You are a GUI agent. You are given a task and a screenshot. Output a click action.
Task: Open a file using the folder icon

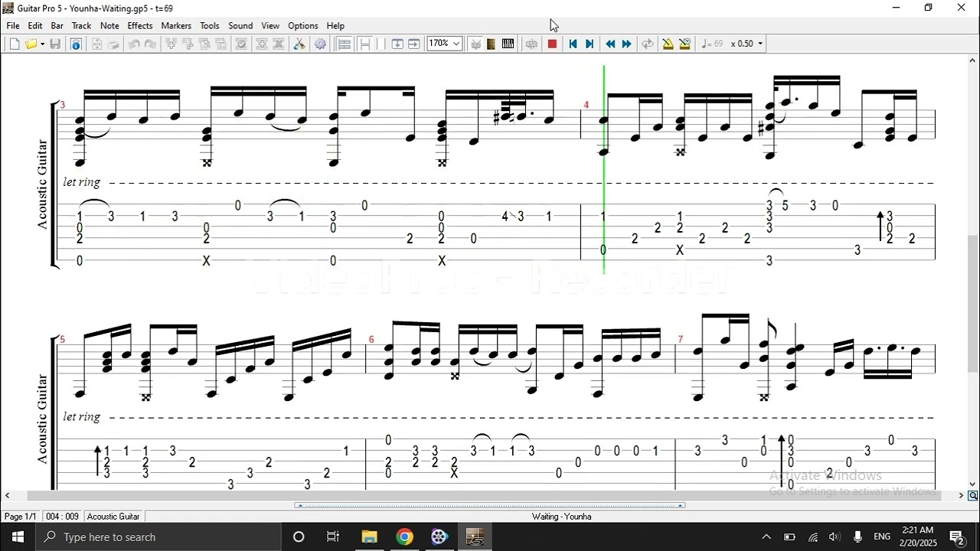[31, 44]
